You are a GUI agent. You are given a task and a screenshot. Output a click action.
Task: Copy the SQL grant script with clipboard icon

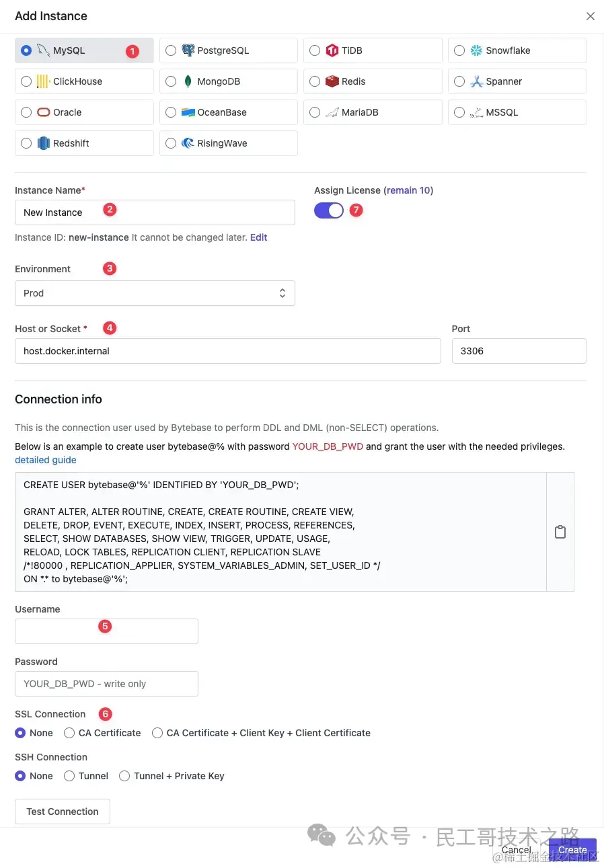[x=560, y=532]
